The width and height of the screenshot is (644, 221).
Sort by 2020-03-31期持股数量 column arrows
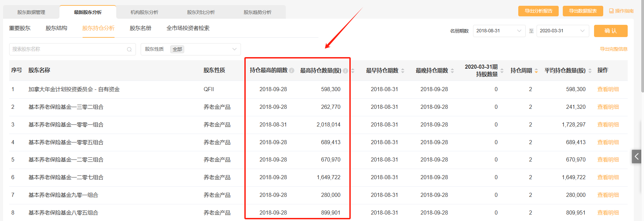pos(502,71)
